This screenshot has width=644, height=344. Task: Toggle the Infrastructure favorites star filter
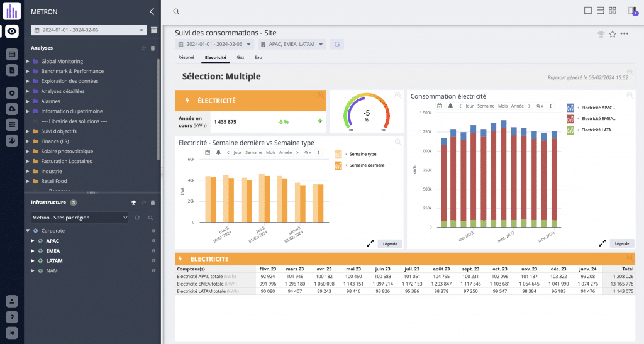[x=143, y=203]
